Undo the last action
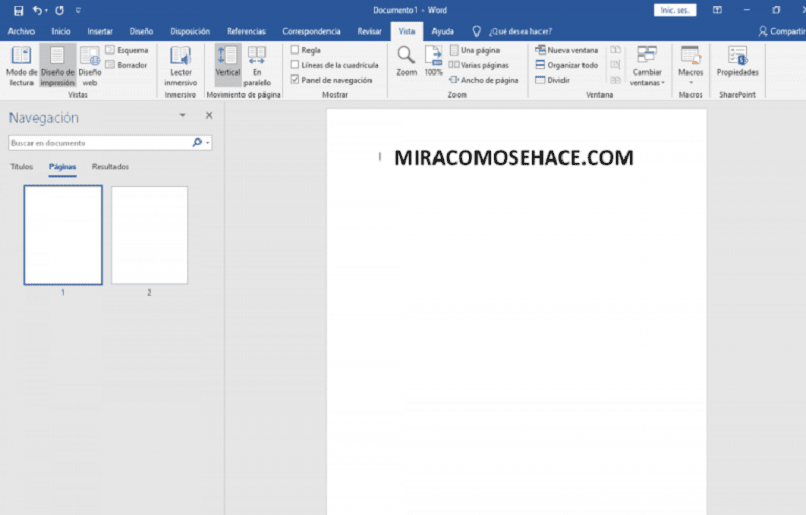 [37, 10]
